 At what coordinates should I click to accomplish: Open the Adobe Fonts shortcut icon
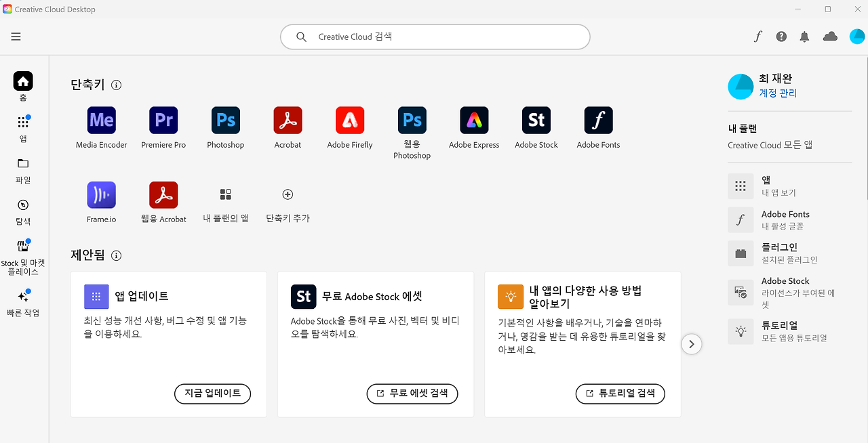pyautogui.click(x=599, y=121)
